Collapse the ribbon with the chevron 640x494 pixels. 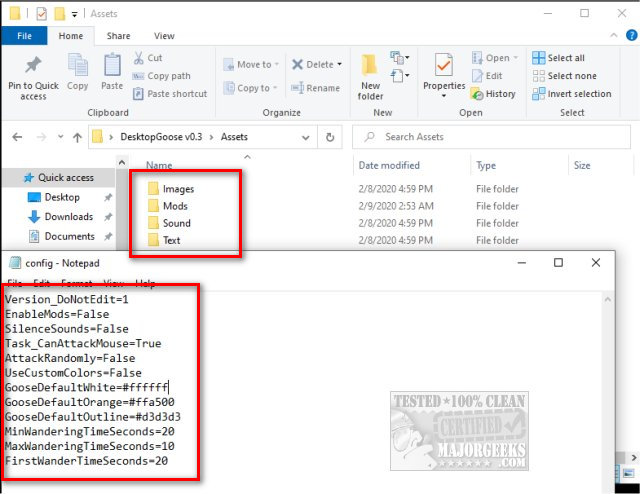(x=613, y=36)
